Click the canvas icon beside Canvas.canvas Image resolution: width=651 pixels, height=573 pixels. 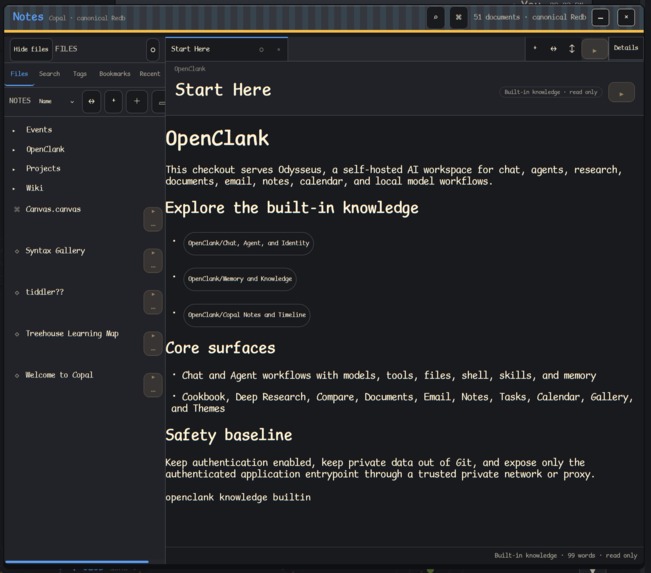[17, 209]
